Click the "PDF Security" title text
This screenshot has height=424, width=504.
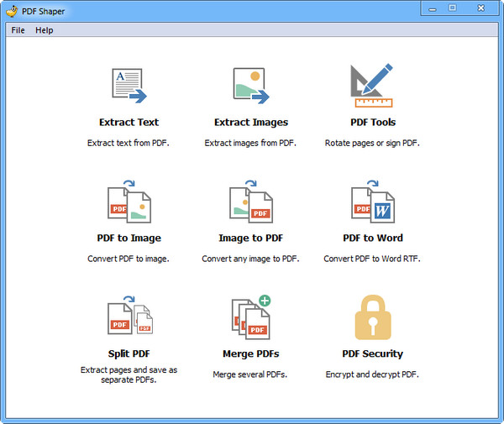tap(372, 353)
